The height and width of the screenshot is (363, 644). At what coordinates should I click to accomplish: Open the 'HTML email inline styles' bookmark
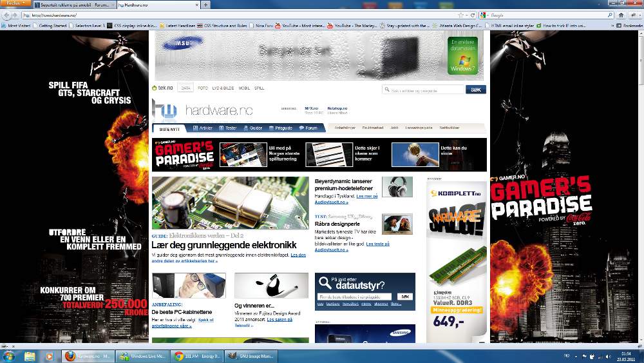[x=509, y=26]
